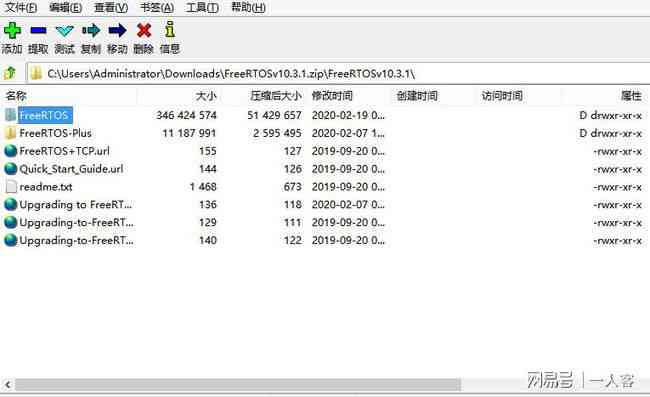The height and width of the screenshot is (397, 650).
Task: Sort by the 名称 (Name) column header
Action: point(16,96)
